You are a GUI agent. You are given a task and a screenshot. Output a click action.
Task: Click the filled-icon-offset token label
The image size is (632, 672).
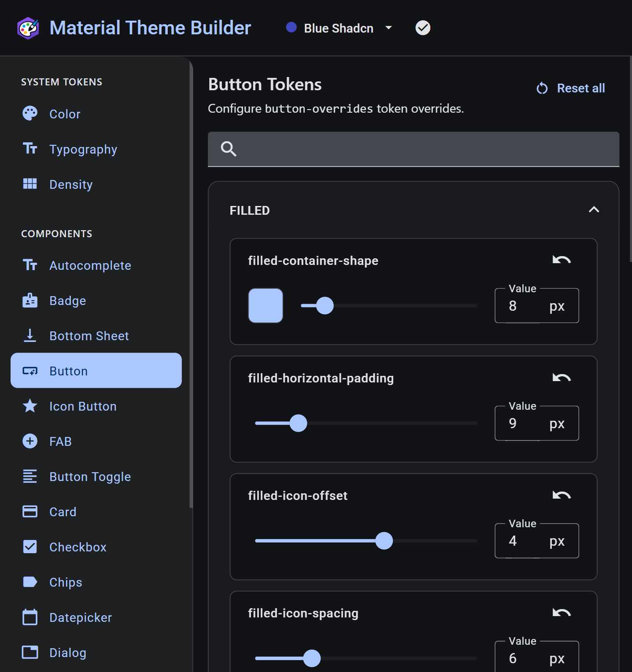coord(298,496)
